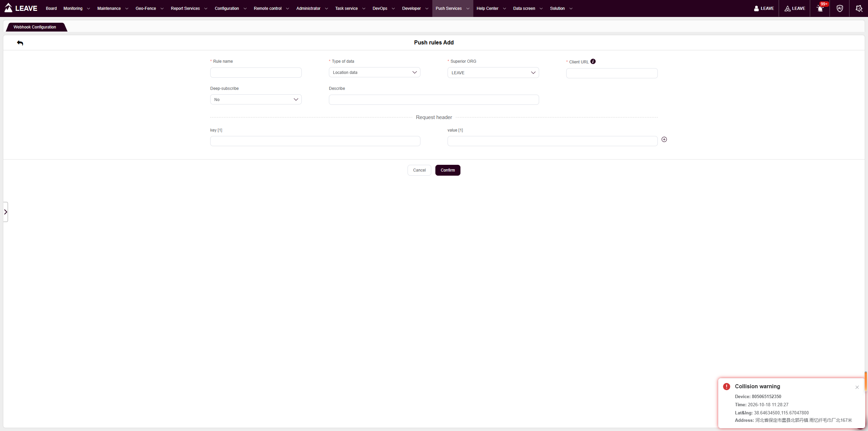This screenshot has height=431, width=868.
Task: Focus the Rule name input field
Action: (256, 73)
